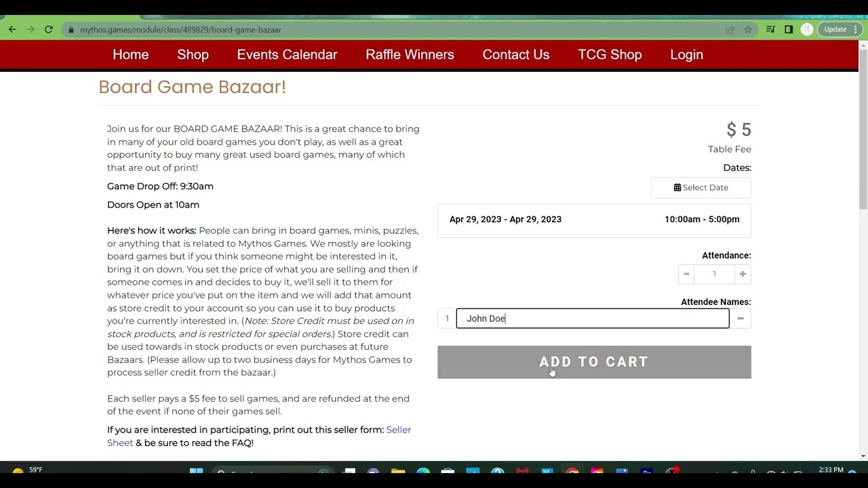Click the 10:00am - 5:00pm time text

tap(702, 220)
